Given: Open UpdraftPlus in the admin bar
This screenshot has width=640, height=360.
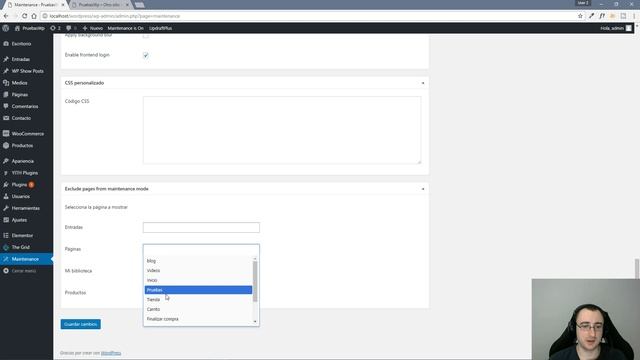Looking at the screenshot, I should [160, 28].
